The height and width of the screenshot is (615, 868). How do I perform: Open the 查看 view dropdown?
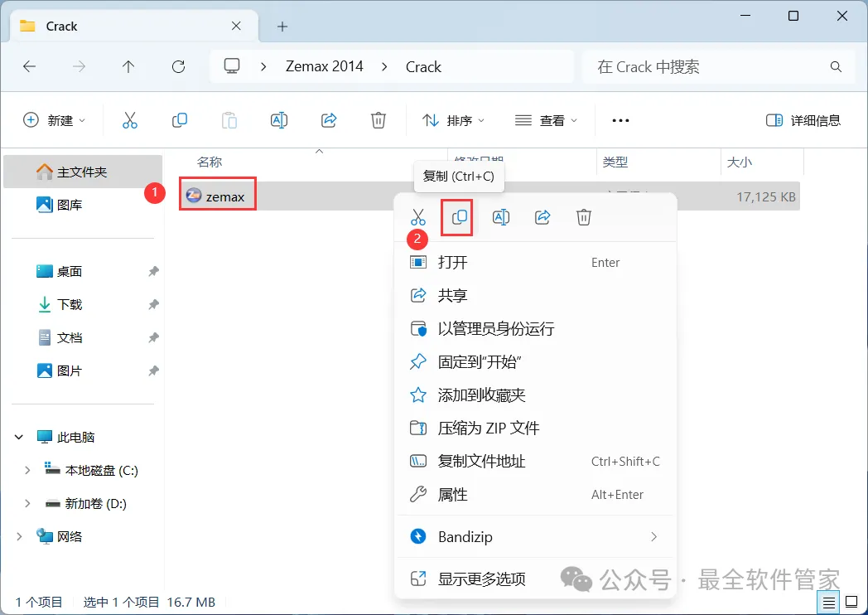click(546, 120)
